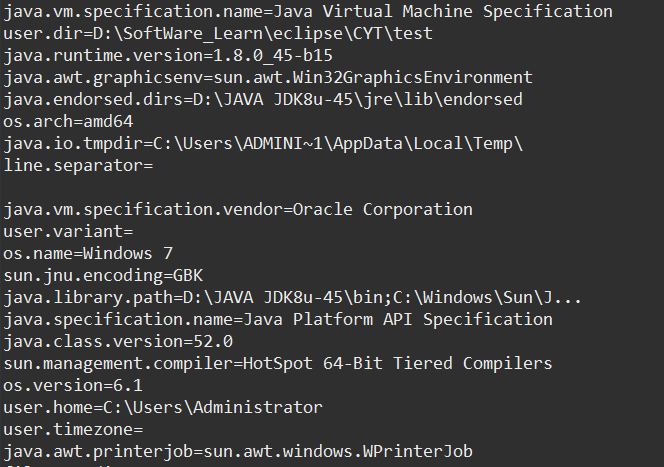664x467 pixels.
Task: Click the user.timezone= line
Action: 73,430
